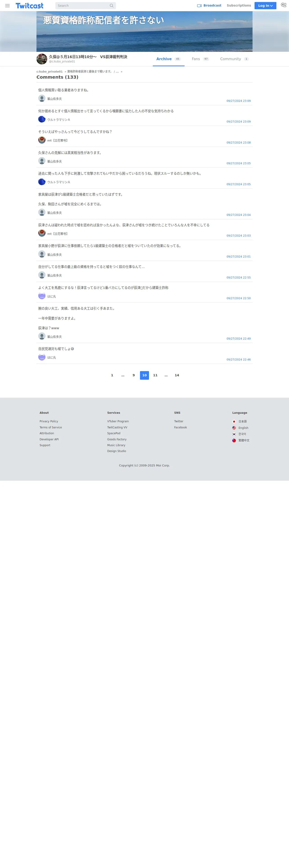Select the Taiwan flag language icon
This screenshot has width=289, height=868.
coord(234,440)
